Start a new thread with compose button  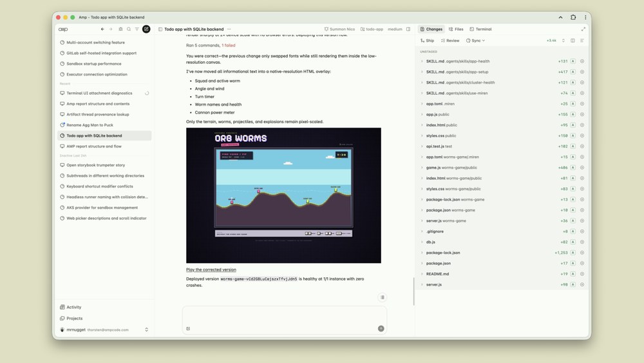tap(146, 29)
